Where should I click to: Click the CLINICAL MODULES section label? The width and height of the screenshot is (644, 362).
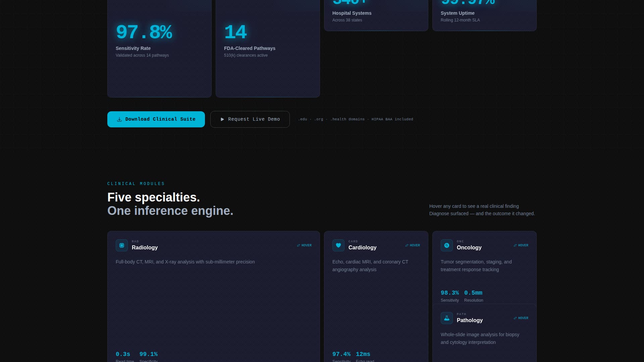136,184
